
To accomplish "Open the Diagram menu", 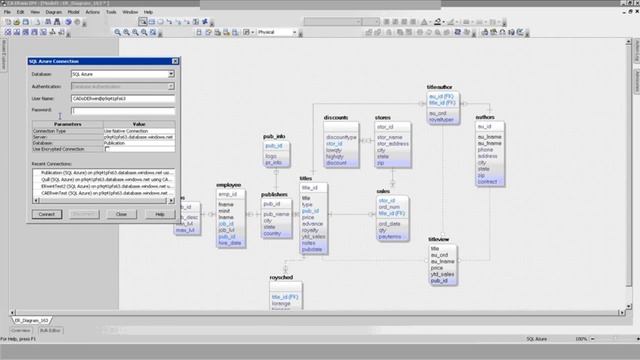I will (53, 12).
